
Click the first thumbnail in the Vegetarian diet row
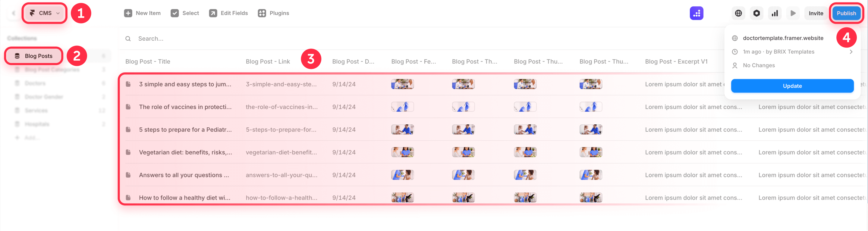tap(402, 152)
